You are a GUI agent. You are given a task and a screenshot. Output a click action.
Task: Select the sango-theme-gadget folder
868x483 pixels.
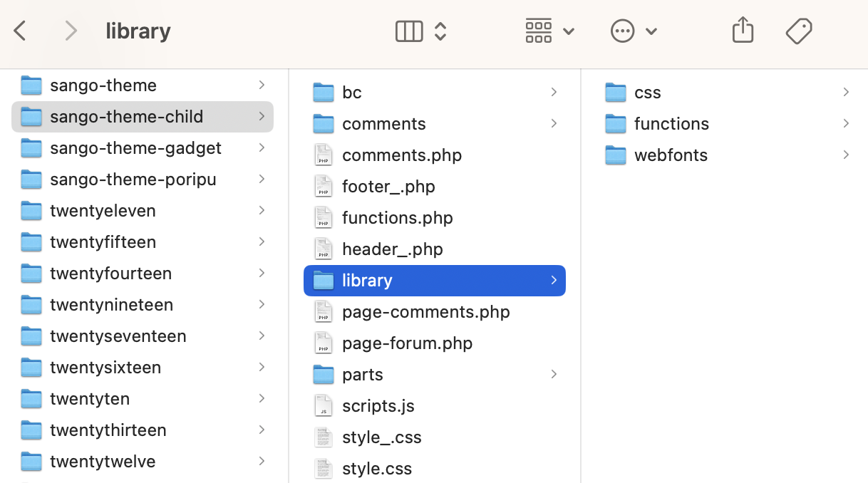[x=135, y=148]
